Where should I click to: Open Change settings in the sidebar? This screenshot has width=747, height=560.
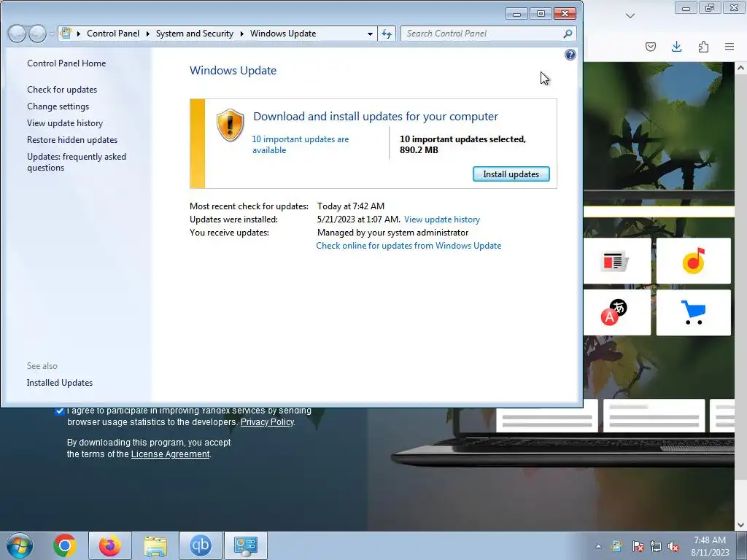[x=58, y=106]
